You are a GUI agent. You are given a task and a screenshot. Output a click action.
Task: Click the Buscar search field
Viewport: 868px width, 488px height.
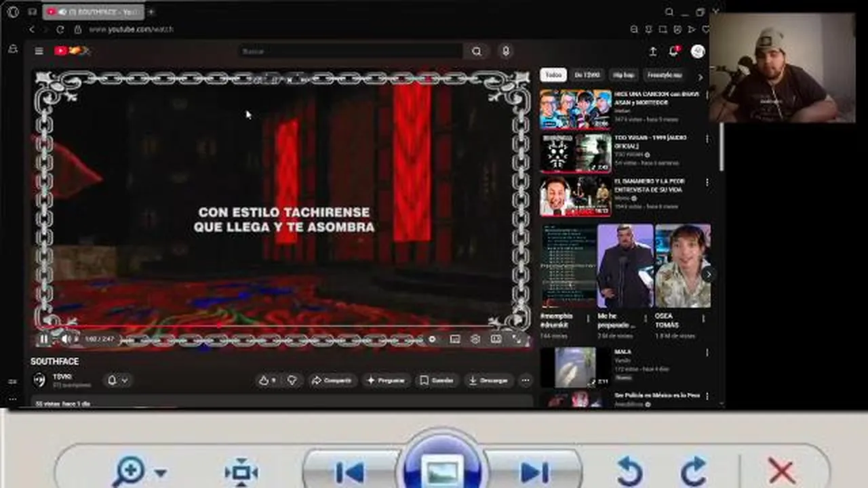[351, 51]
